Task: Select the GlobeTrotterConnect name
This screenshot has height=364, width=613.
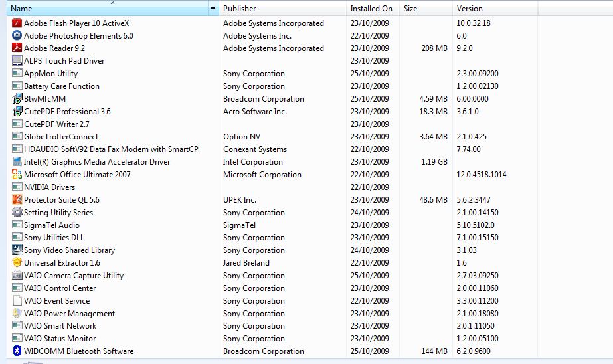Action: click(x=61, y=136)
